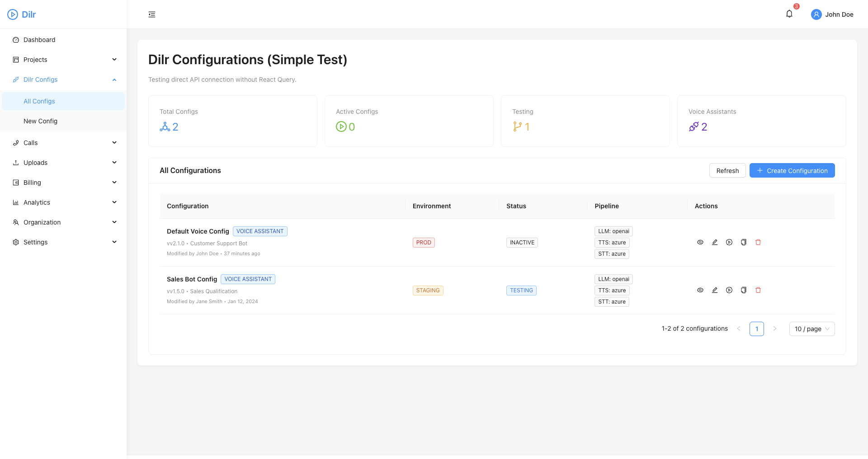Screen dimensions: 868x459
Task: Open the 10 / page size dropdown
Action: coord(811,329)
